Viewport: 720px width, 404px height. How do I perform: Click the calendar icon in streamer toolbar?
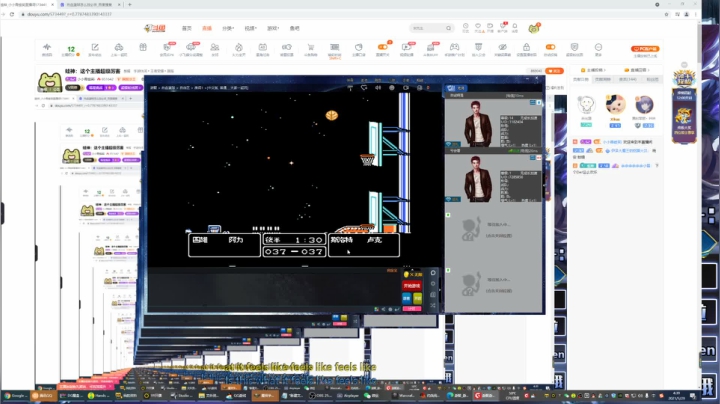(x=263, y=47)
